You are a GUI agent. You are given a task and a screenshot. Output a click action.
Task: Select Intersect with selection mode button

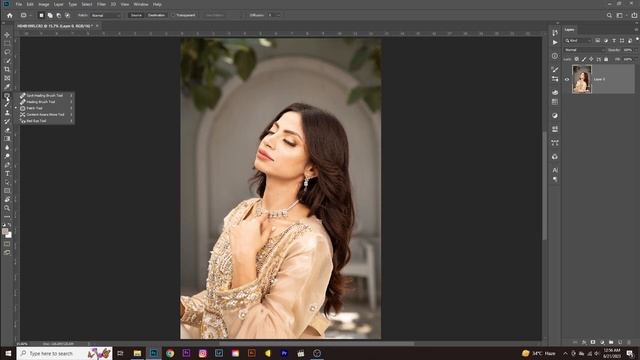pos(67,15)
